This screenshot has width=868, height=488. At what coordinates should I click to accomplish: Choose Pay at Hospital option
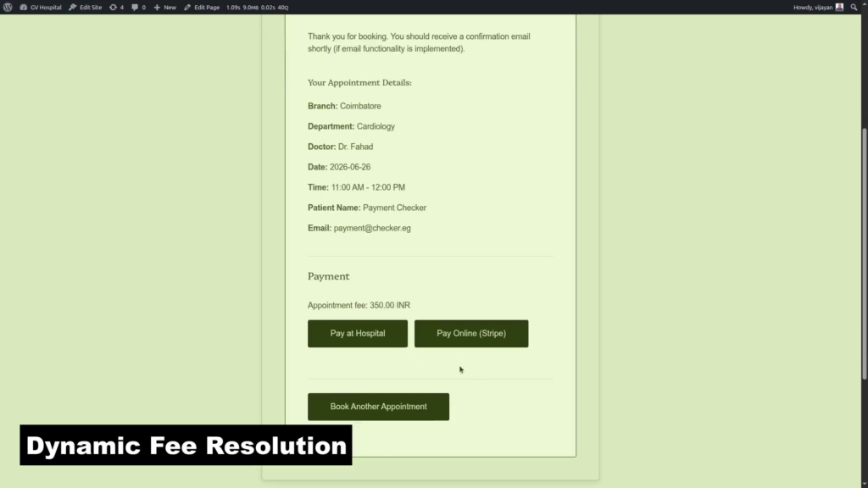pyautogui.click(x=358, y=334)
